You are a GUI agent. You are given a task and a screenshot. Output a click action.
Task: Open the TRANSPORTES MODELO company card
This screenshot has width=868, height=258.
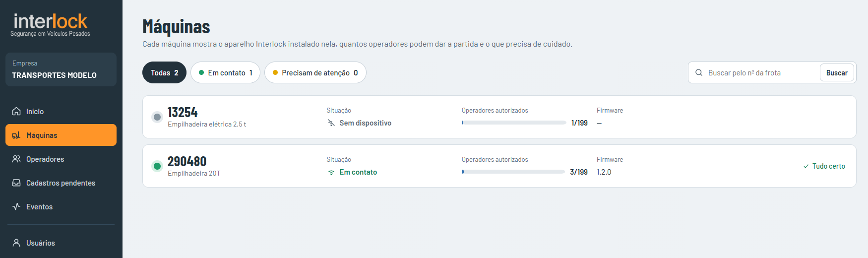coord(61,69)
